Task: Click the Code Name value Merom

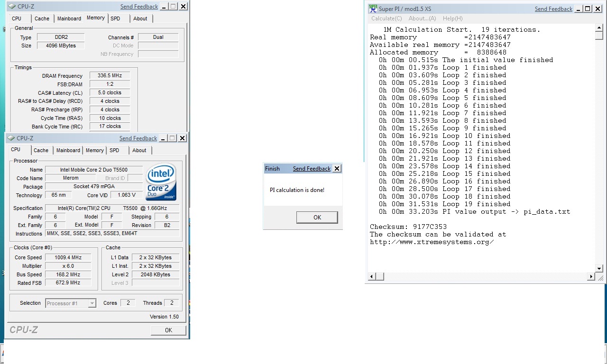Action: (x=70, y=178)
